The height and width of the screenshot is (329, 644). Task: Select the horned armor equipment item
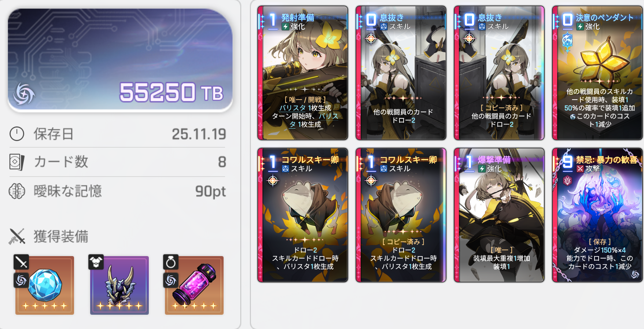(x=119, y=285)
